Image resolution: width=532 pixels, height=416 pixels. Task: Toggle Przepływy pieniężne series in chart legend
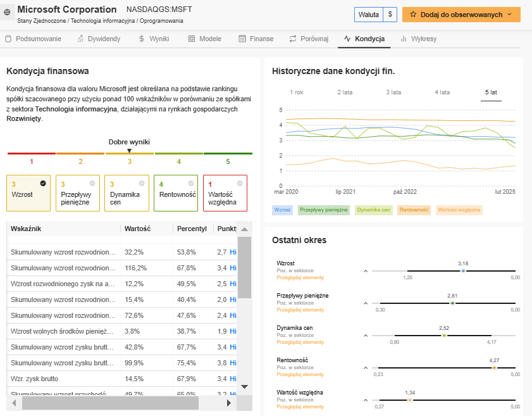[324, 210]
